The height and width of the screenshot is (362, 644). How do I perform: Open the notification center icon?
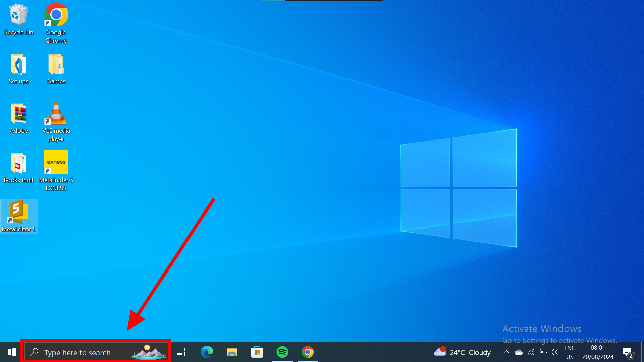tap(628, 352)
